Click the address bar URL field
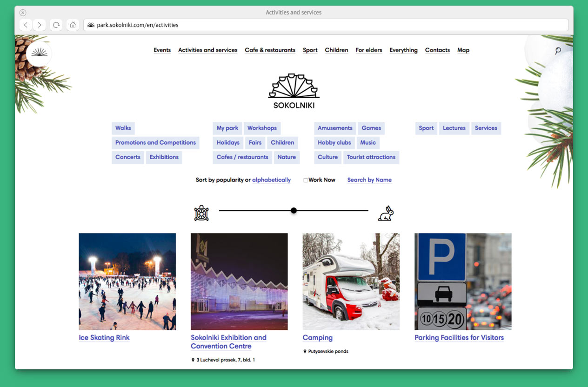 pyautogui.click(x=326, y=25)
